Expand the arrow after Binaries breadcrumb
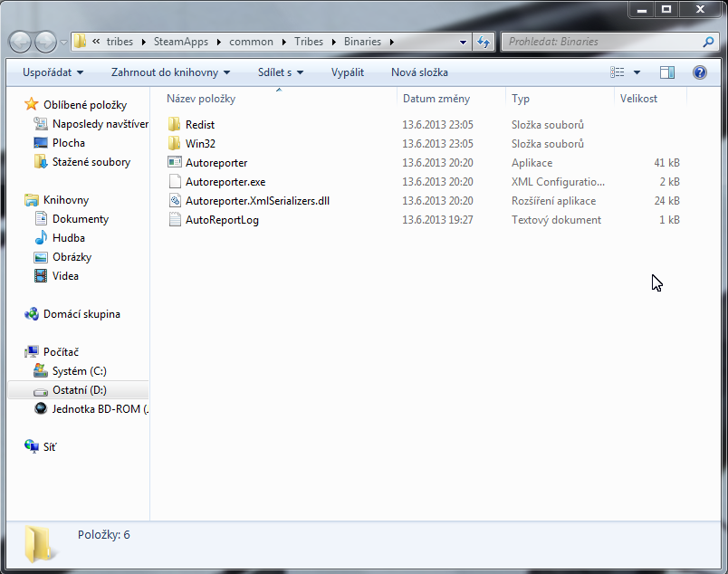This screenshot has width=728, height=574. coord(392,42)
